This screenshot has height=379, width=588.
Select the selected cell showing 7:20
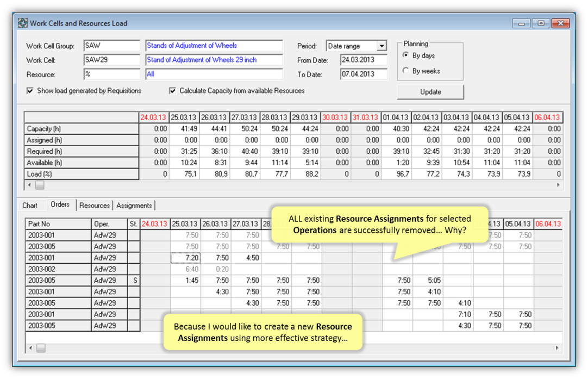point(186,258)
